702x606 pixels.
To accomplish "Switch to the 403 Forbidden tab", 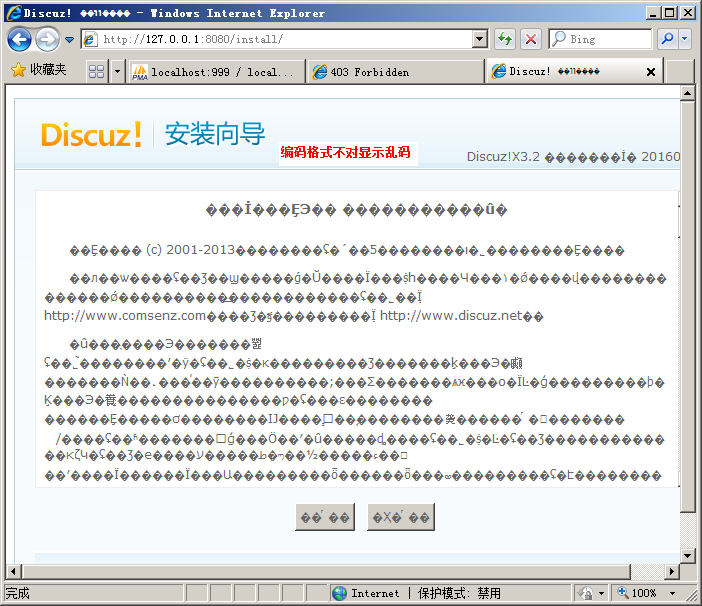I will [396, 72].
